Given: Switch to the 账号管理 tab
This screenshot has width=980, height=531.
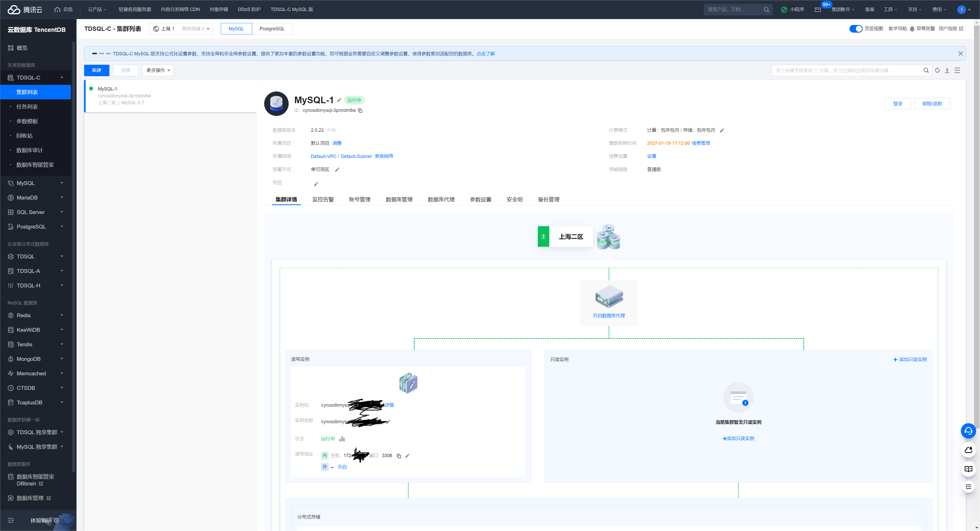Looking at the screenshot, I should click(x=360, y=200).
